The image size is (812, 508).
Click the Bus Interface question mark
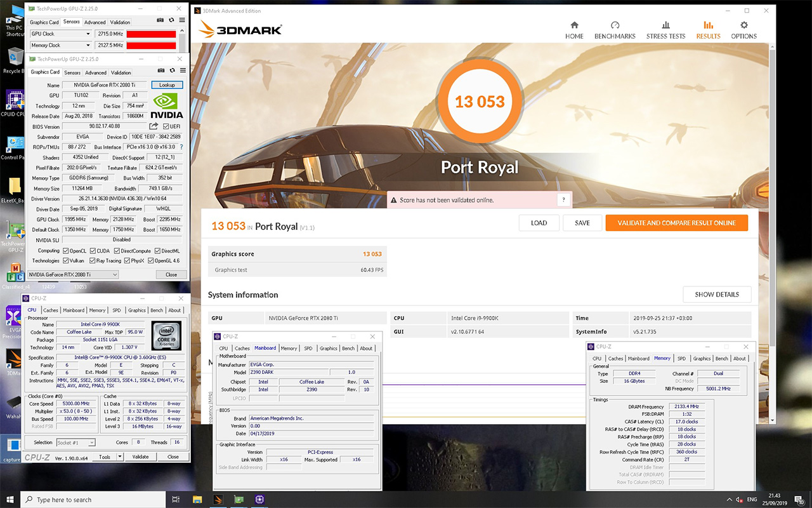pyautogui.click(x=181, y=147)
